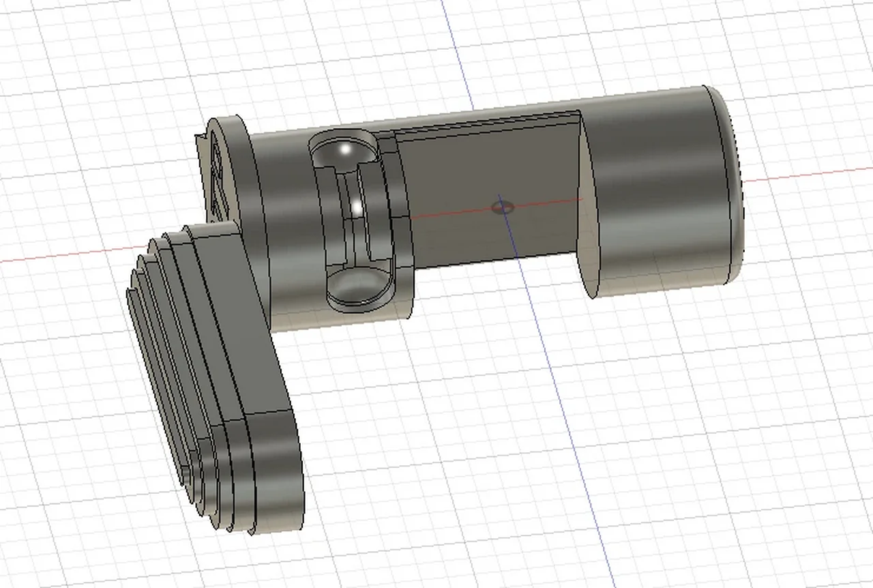Click the origin point on the flat face
The width and height of the screenshot is (873, 588).
(x=503, y=205)
